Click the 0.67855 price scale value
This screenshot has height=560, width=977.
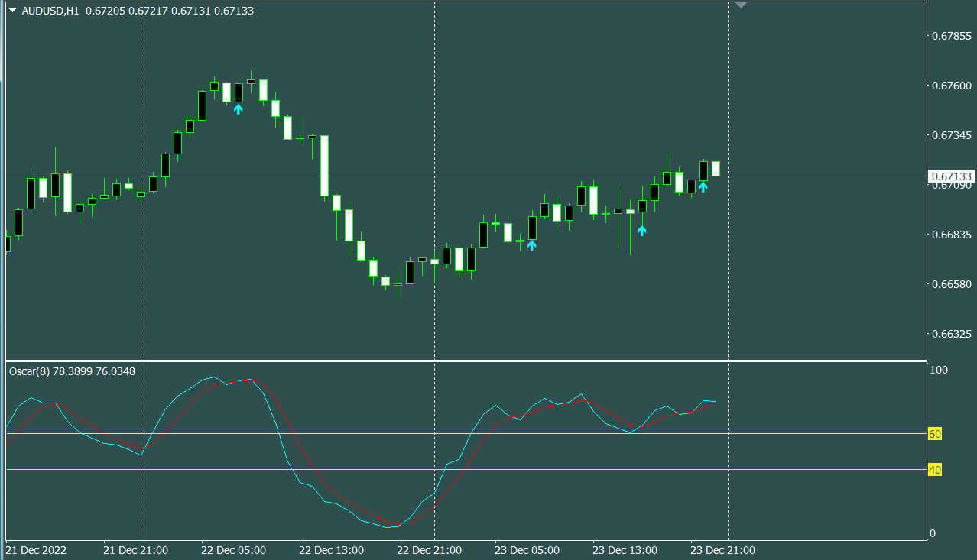pyautogui.click(x=951, y=36)
